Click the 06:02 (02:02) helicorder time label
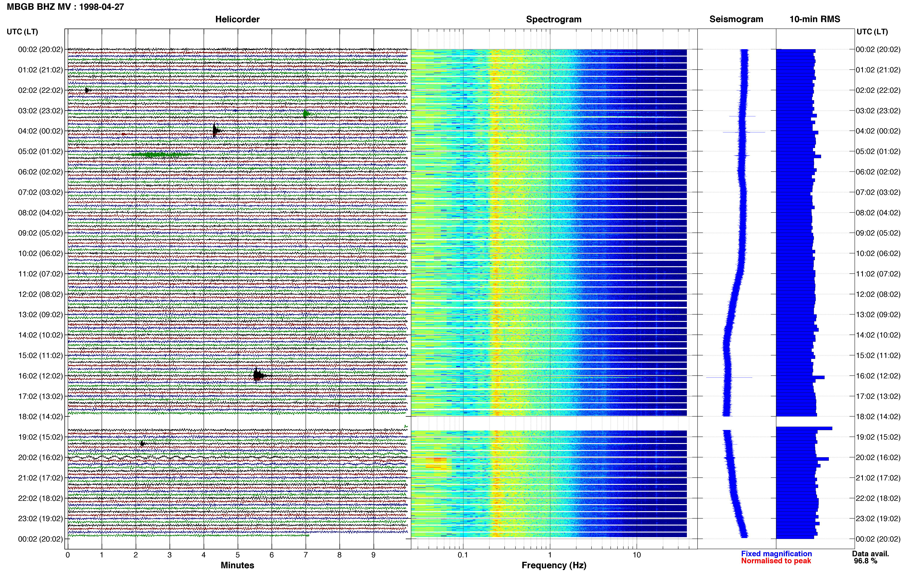Viewport: 924px width, 578px height. pos(40,172)
